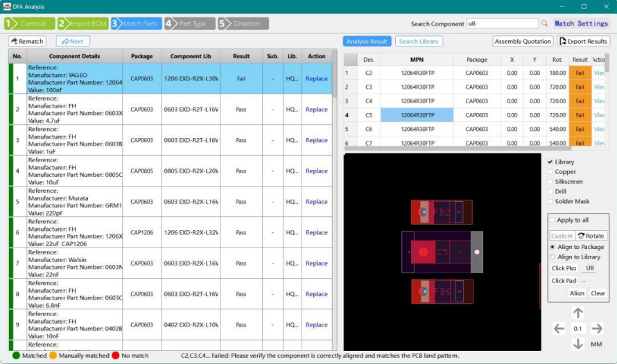Viewport: 617px width, 364px height.
Task: Click the Search Component input field
Action: click(501, 24)
